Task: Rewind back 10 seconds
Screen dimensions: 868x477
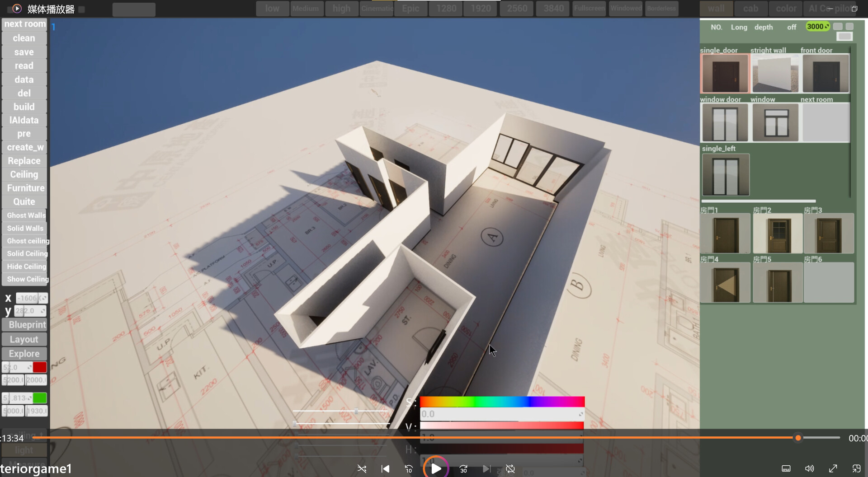Action: [408, 469]
